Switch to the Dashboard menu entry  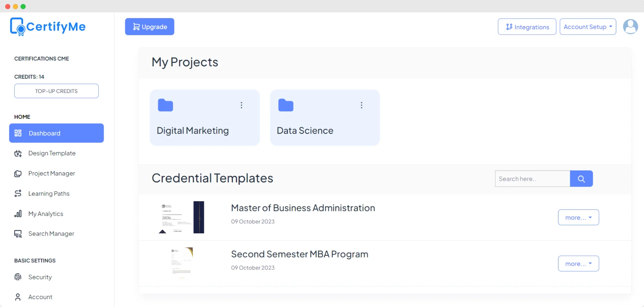pos(44,133)
